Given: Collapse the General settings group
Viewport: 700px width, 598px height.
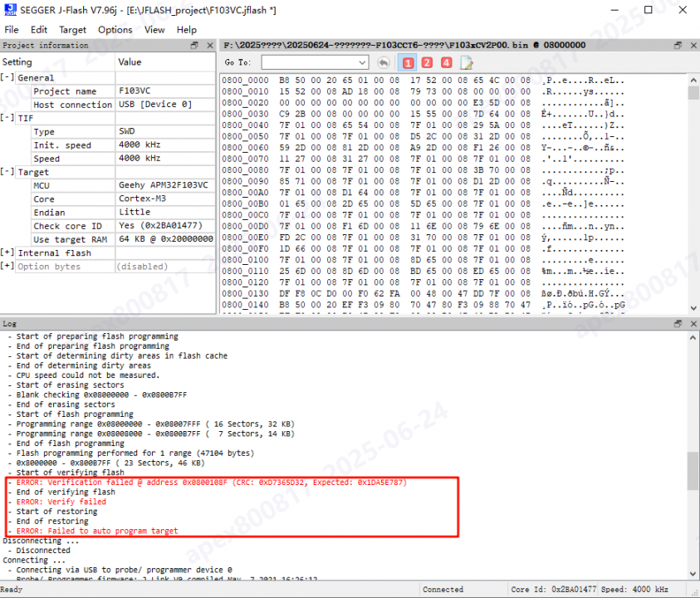Looking at the screenshot, I should (x=7, y=78).
